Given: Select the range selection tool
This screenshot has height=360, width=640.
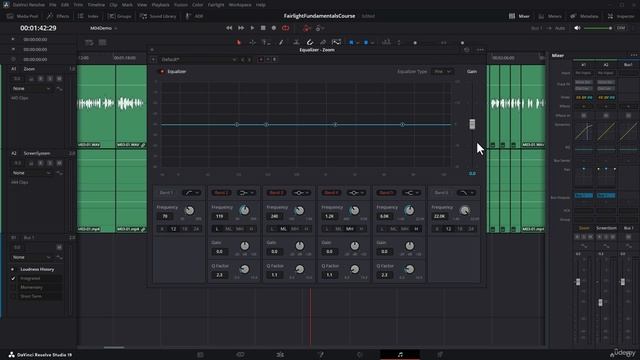Looking at the screenshot, I should (252, 42).
